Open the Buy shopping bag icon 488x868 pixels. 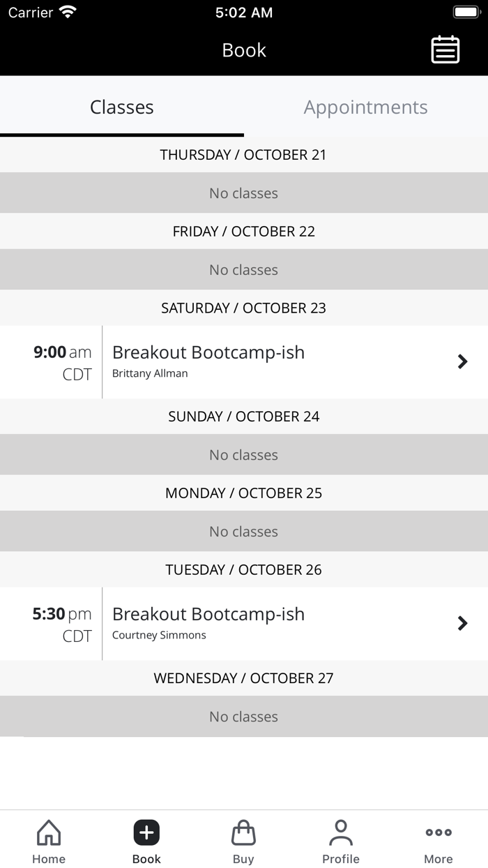(243, 832)
